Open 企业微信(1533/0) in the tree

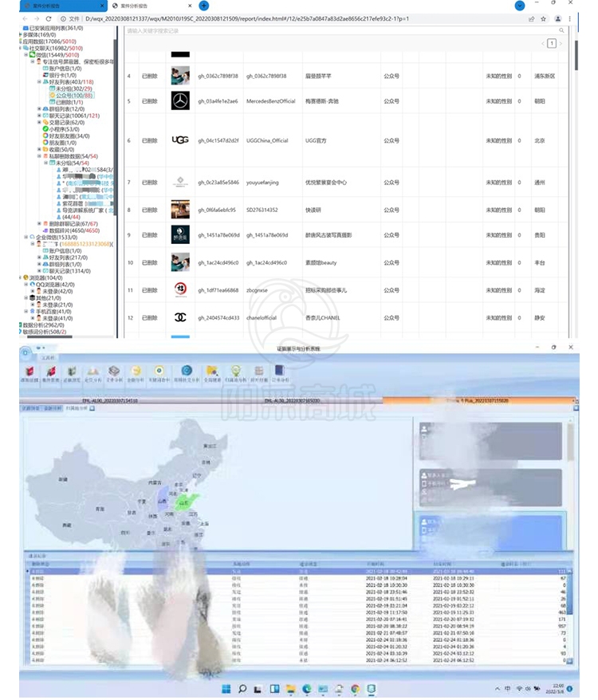[57, 238]
